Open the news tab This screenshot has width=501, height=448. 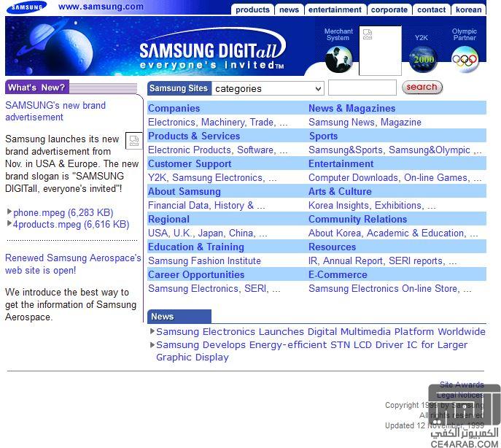[x=289, y=9]
